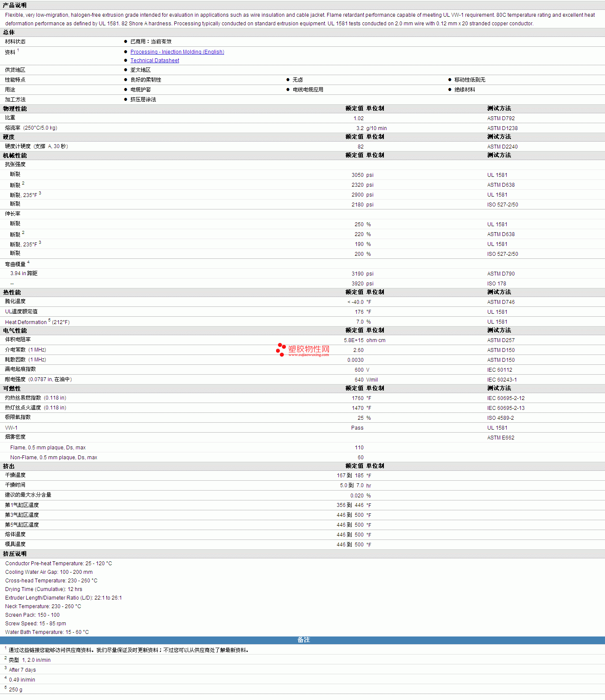Click ASTM E662 smoke density method
605x700 pixels.
501,438
